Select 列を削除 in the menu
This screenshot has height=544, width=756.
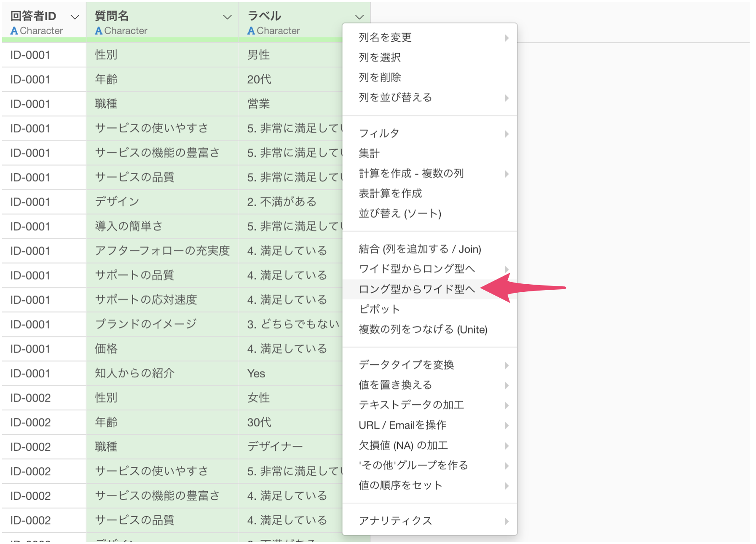380,78
